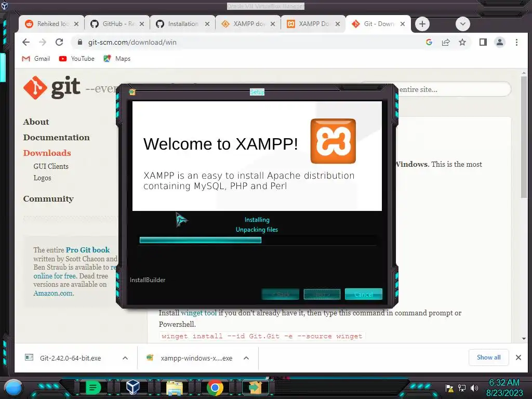The width and height of the screenshot is (532, 399).
Task: Open a new browser tab
Action: [422, 24]
